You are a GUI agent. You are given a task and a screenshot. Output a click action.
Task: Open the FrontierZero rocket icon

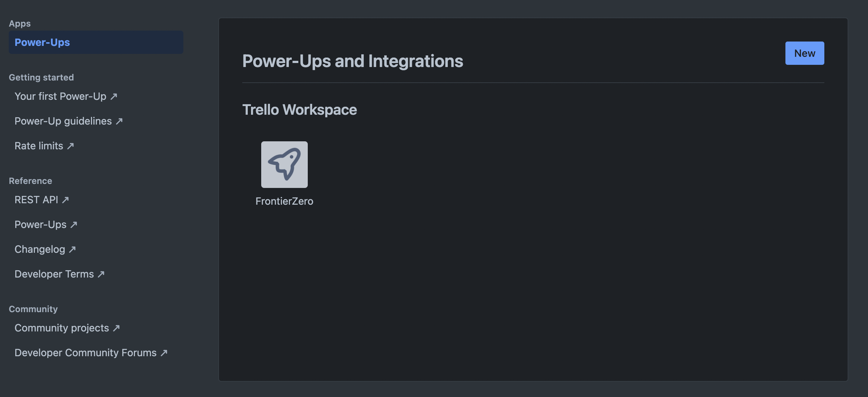[x=284, y=165]
